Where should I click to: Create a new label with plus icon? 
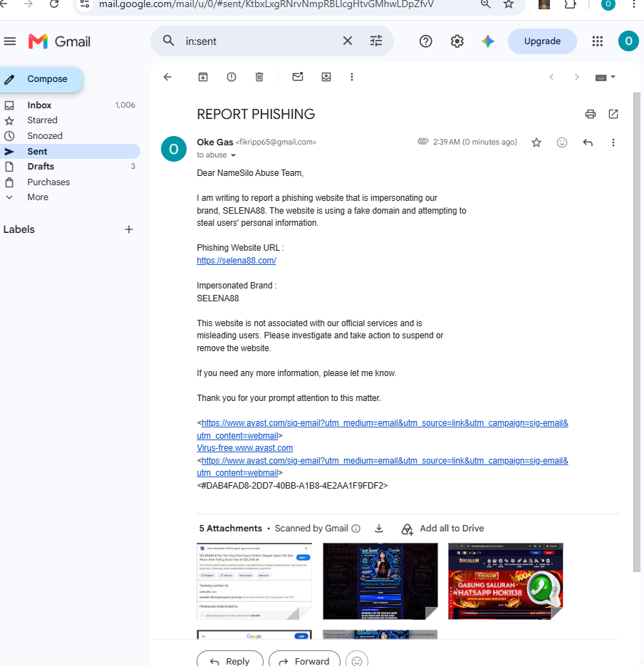point(129,229)
